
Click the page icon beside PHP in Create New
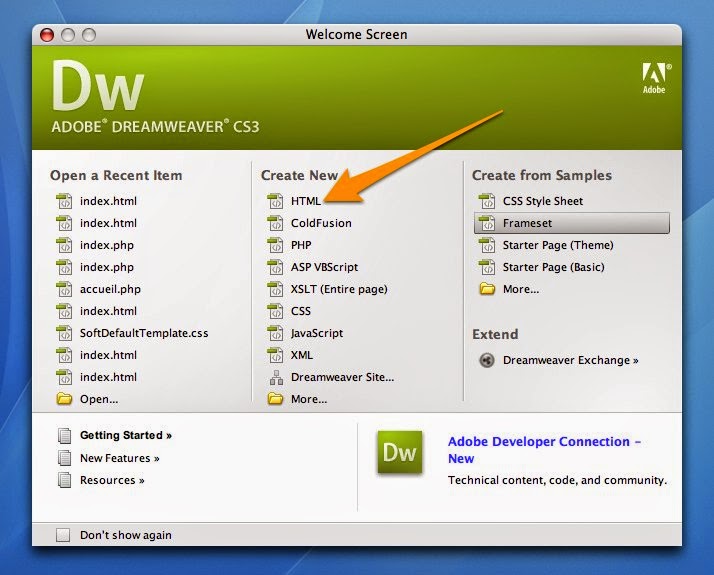(275, 245)
